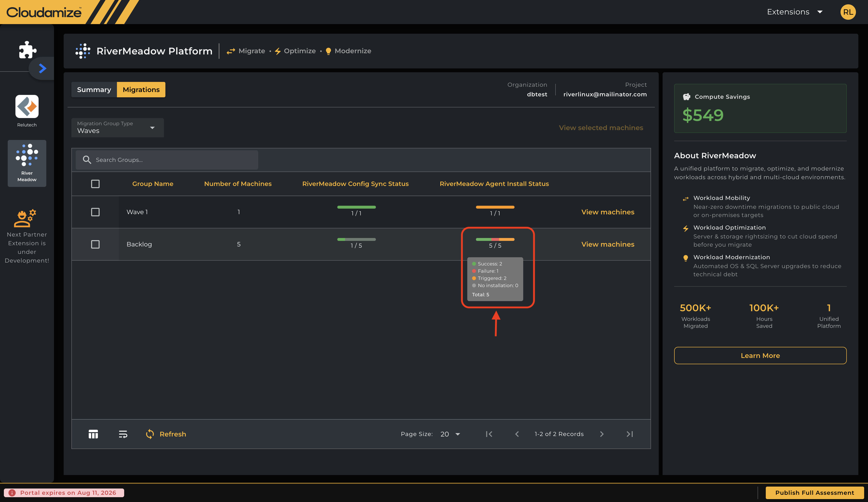Viewport: 868px width, 502px height.
Task: Click the Learn More button
Action: coord(760,356)
